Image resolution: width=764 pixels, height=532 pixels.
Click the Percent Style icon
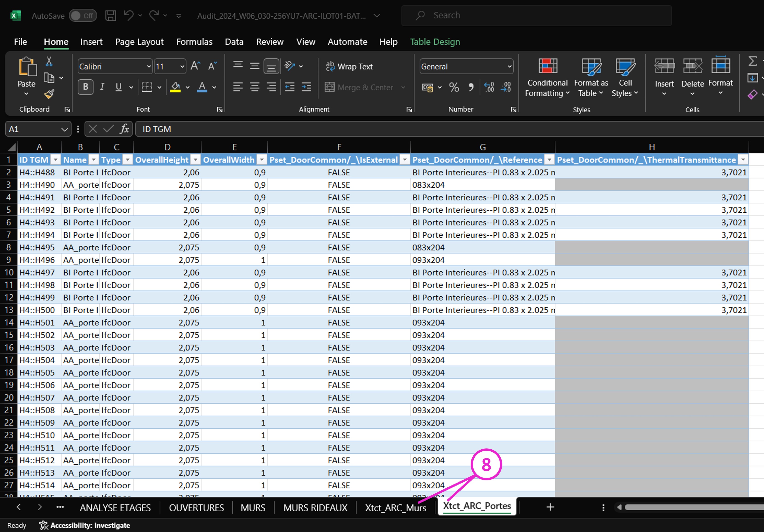(x=454, y=87)
